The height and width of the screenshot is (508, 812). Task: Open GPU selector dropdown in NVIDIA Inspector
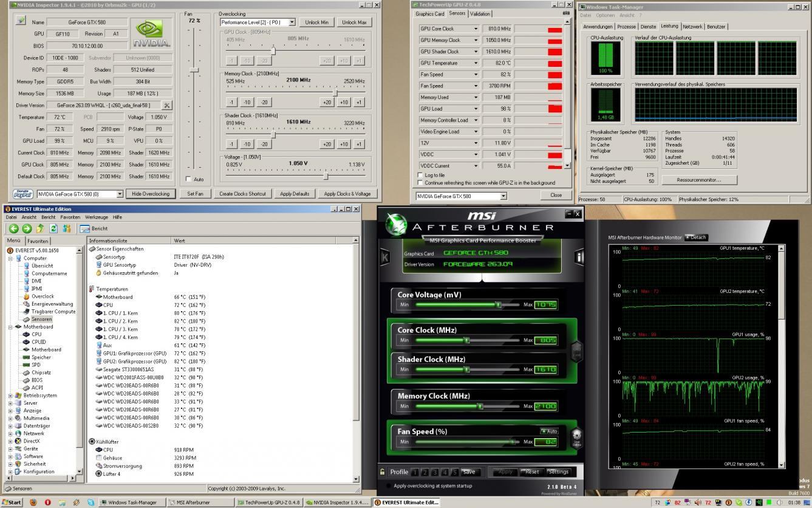(120, 194)
